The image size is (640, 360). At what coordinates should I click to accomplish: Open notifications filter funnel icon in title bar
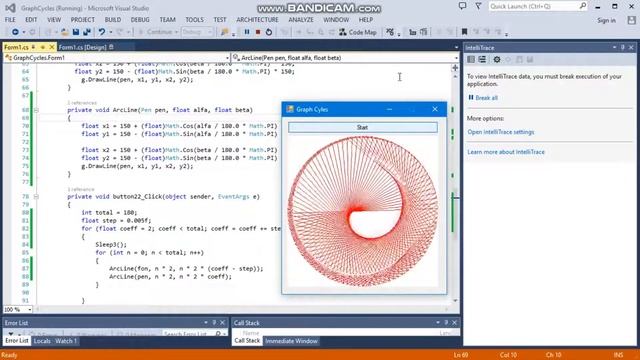click(x=478, y=6)
